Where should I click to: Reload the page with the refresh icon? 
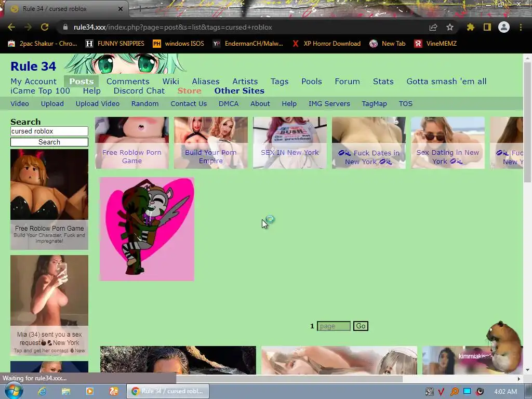pos(45,27)
